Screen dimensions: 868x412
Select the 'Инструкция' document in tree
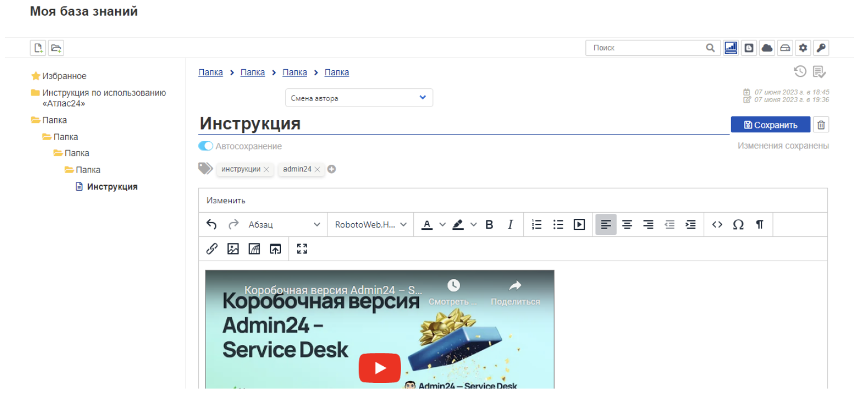[112, 186]
